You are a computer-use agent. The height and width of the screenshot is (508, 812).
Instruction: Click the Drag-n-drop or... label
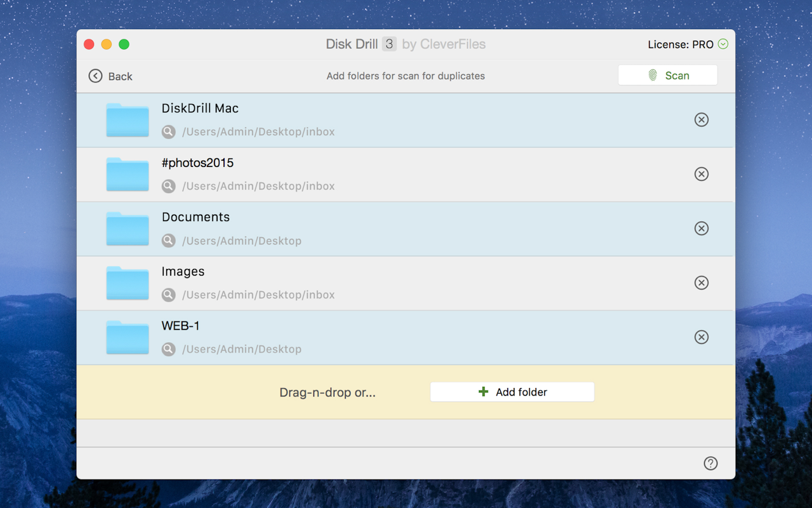[x=327, y=392]
